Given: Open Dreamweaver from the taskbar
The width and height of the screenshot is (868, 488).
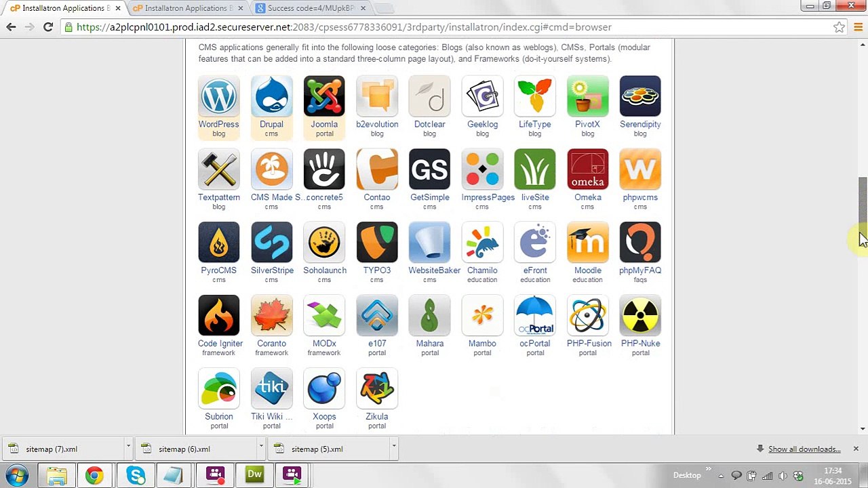Looking at the screenshot, I should (x=255, y=475).
